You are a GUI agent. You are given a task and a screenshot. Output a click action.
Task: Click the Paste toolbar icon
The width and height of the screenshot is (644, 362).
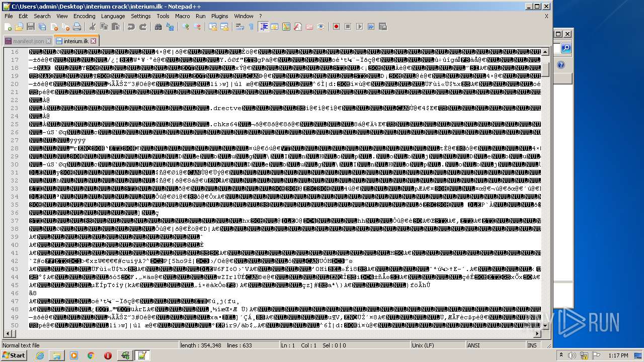[x=115, y=27]
